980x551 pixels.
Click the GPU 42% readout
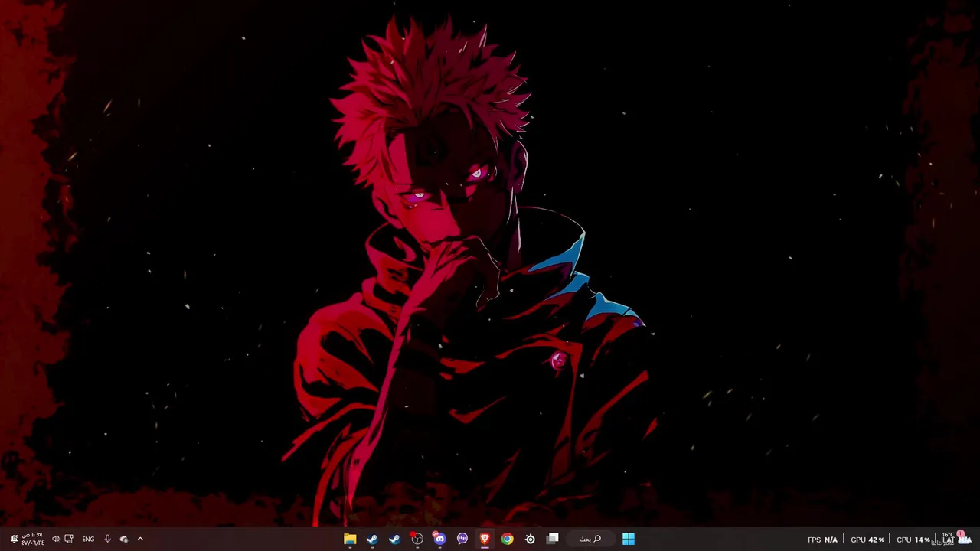point(867,540)
